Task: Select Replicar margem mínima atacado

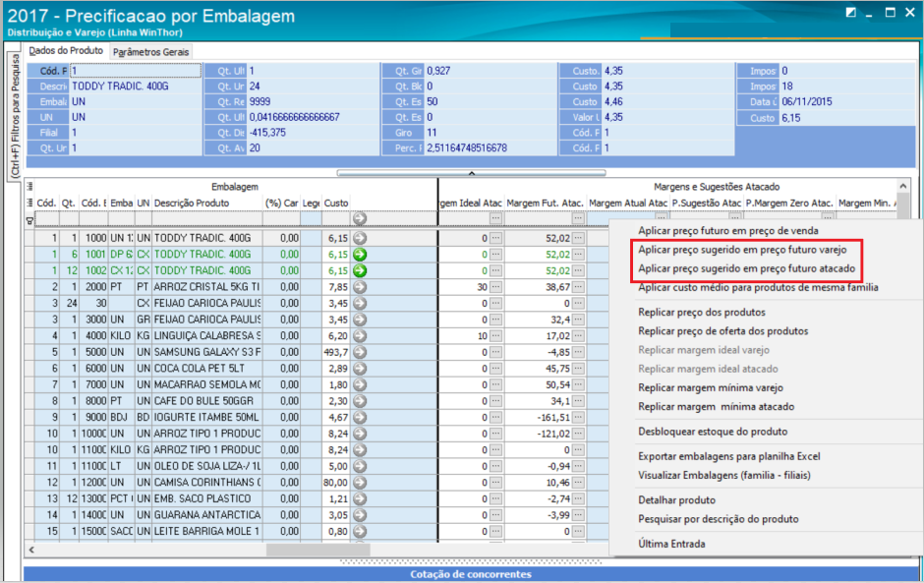Action: [716, 406]
